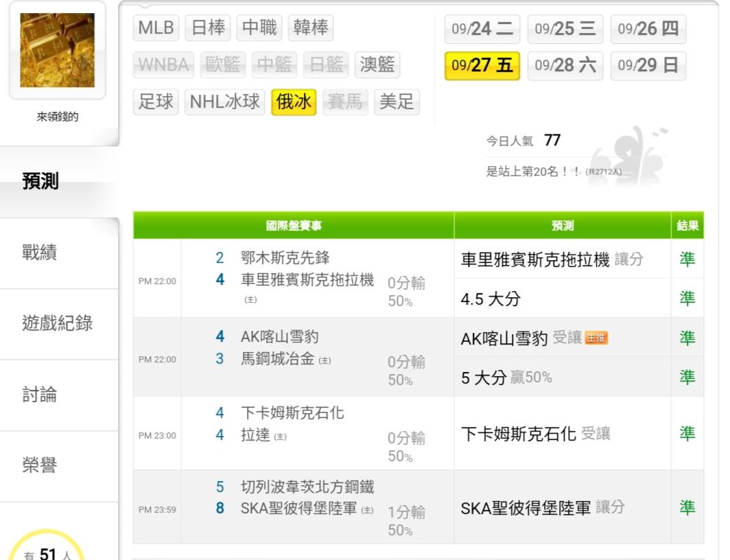This screenshot has width=730, height=560.
Task: Open the 遊戲紀錄 sidebar section
Action: pos(59,324)
